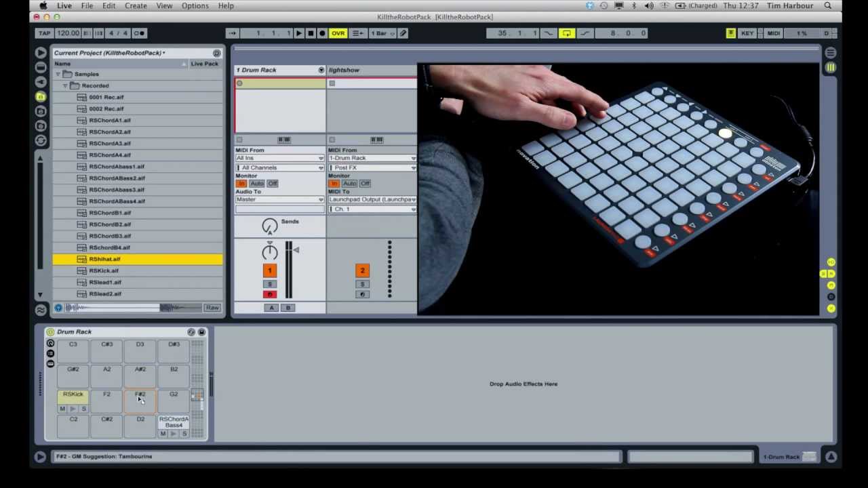This screenshot has height=488, width=868.
Task: Collapse the Recorded folder
Action: (66, 85)
